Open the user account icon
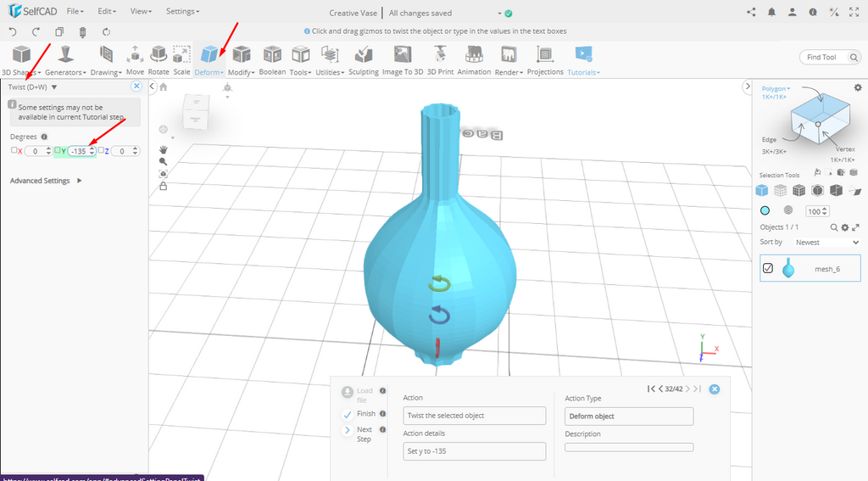This screenshot has width=868, height=481. pyautogui.click(x=793, y=12)
